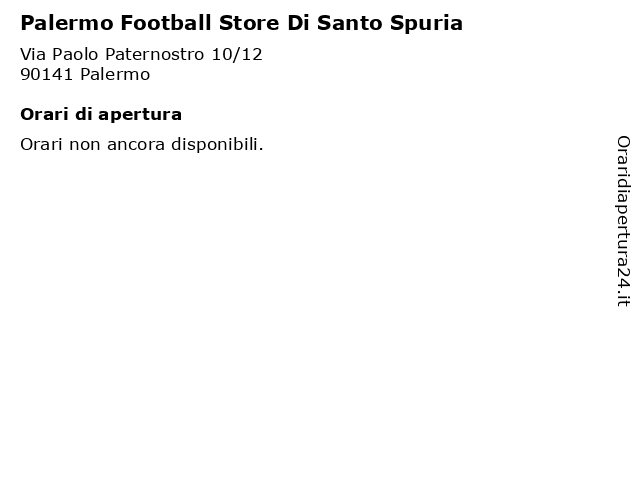Viewport: 640px width, 480px height.
Task: Click the word disponibili in the hours text
Action: click(217, 144)
